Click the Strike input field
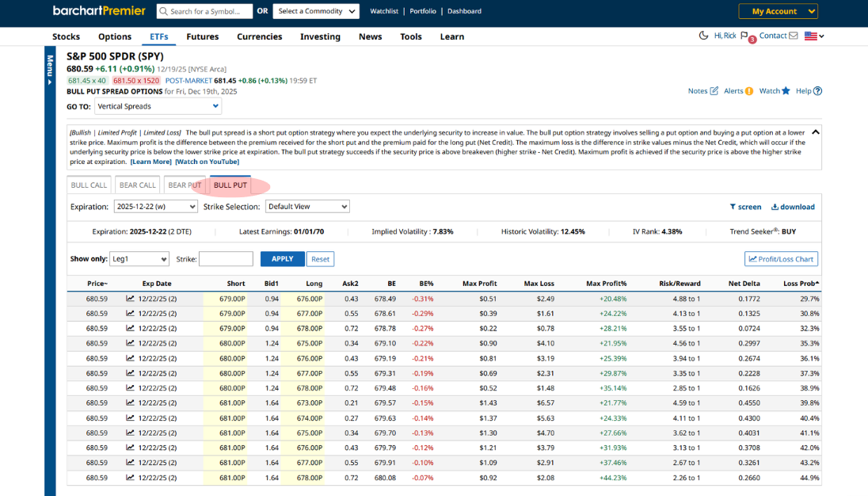This screenshot has height=496, width=868. click(226, 259)
